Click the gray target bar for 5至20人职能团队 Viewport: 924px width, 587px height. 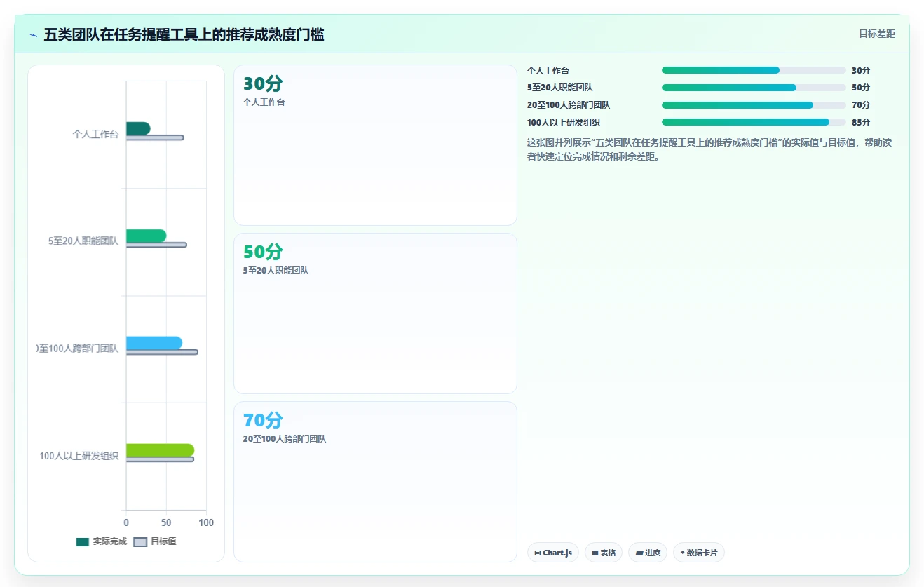coord(156,245)
